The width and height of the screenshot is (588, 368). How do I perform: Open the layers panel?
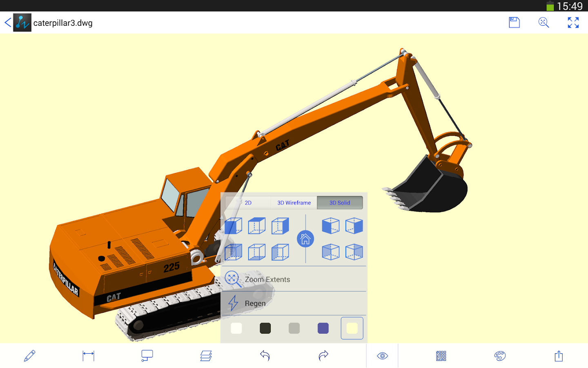(206, 356)
